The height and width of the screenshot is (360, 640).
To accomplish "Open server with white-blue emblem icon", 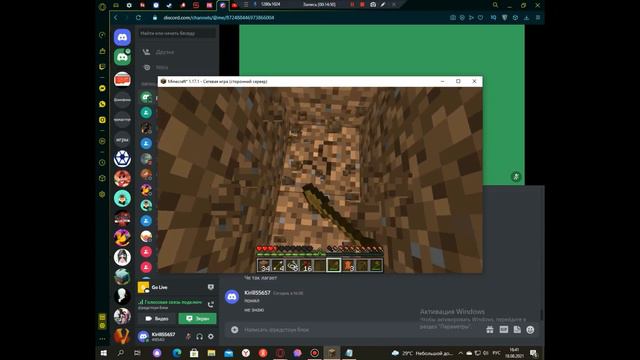I will pyautogui.click(x=122, y=158).
